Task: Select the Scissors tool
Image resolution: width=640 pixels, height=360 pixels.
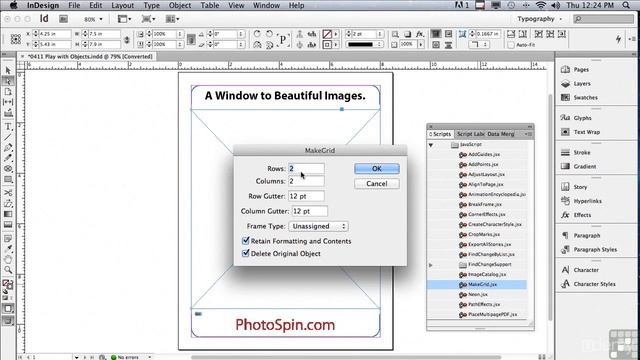Action: [x=8, y=193]
